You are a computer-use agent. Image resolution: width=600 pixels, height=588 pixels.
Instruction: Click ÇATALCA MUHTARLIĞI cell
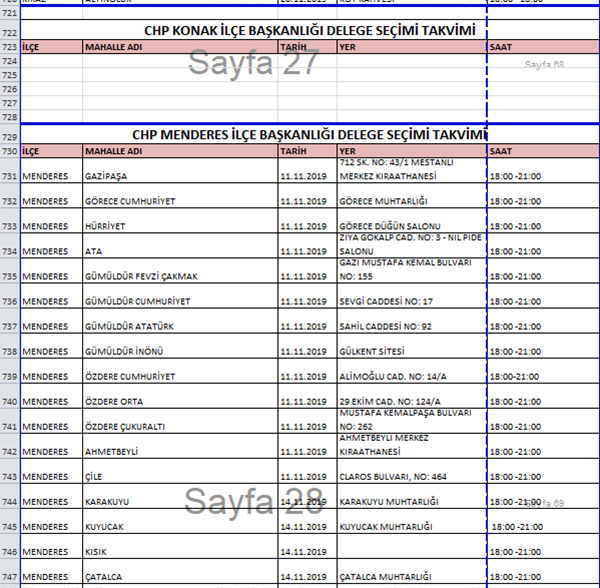tap(412, 571)
